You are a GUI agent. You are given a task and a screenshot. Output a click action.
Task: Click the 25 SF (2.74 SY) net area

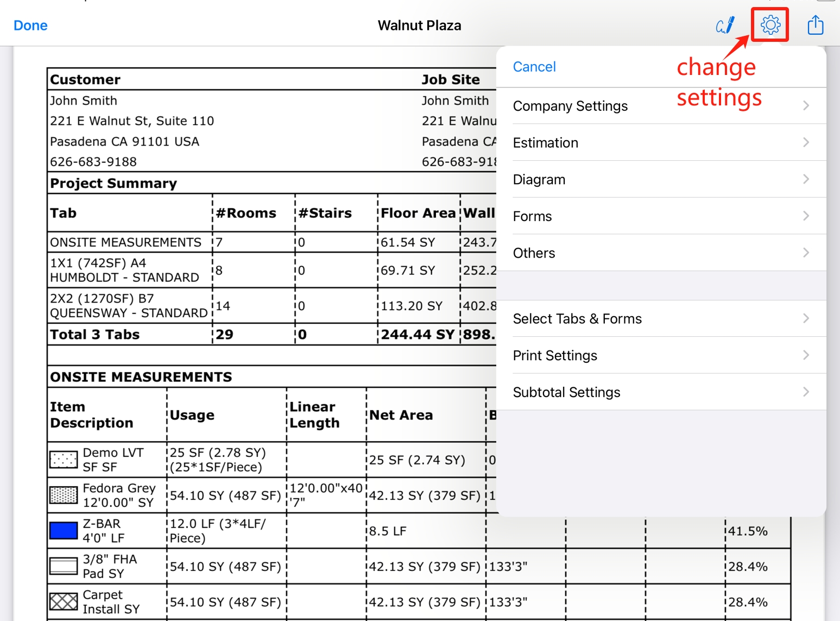pyautogui.click(x=418, y=460)
